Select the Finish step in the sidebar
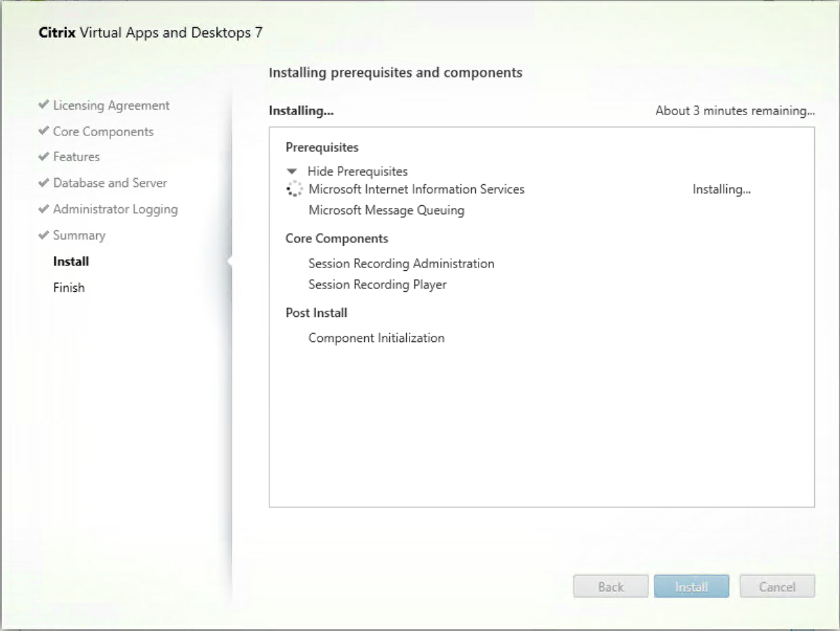The height and width of the screenshot is (631, 840). point(68,287)
